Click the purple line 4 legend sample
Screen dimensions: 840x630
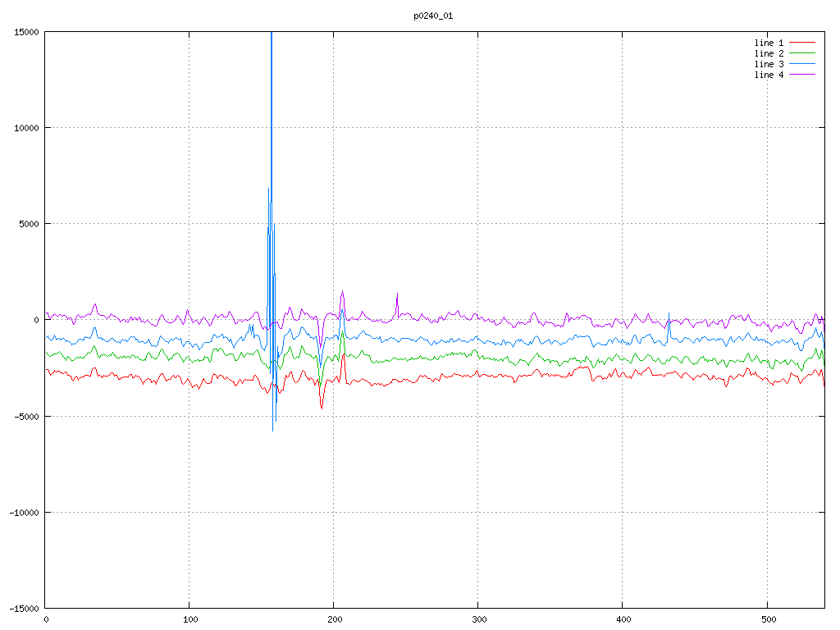point(802,75)
